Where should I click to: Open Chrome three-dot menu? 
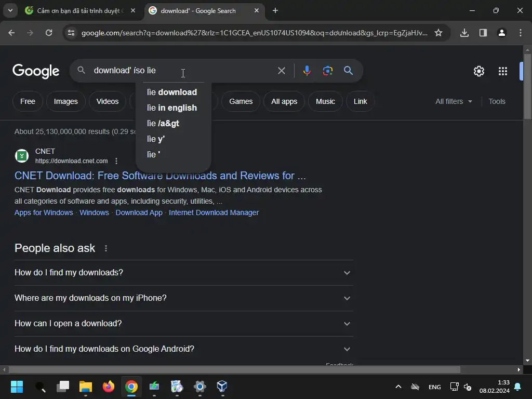point(521,33)
